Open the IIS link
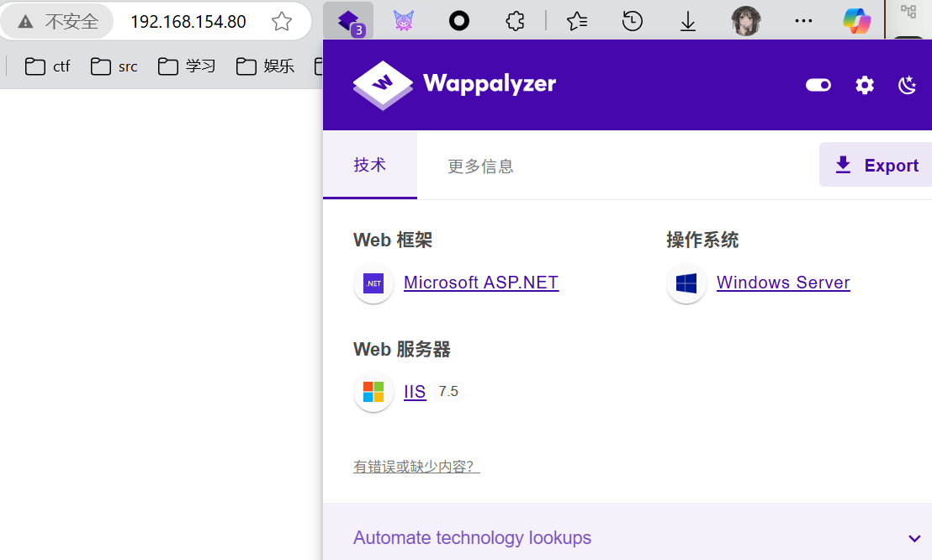Screen dimensions: 932x560 coord(415,392)
